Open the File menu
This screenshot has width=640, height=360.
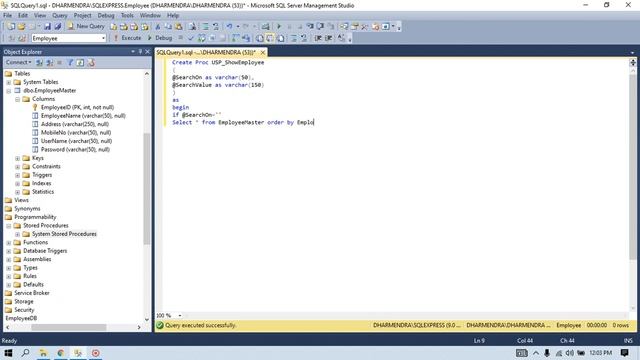7,16
